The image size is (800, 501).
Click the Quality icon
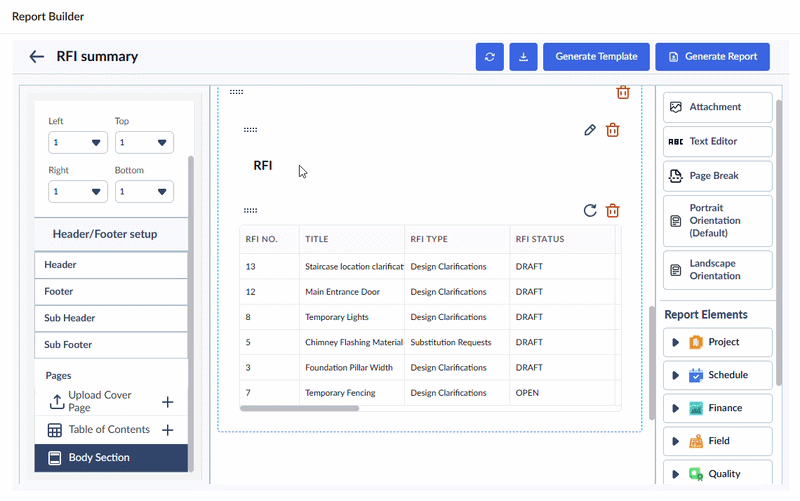click(695, 474)
